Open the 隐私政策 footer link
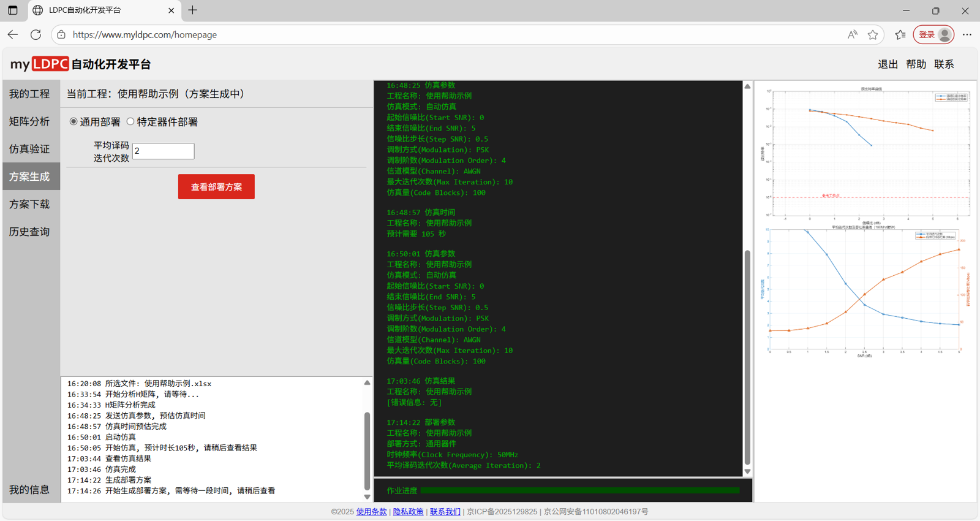This screenshot has height=521, width=980. click(408, 512)
